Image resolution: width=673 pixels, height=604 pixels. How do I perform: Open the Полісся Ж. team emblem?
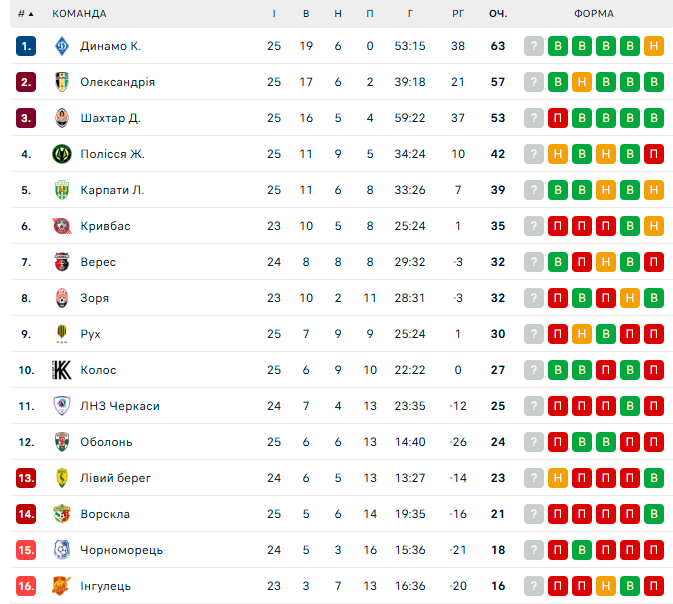62,154
